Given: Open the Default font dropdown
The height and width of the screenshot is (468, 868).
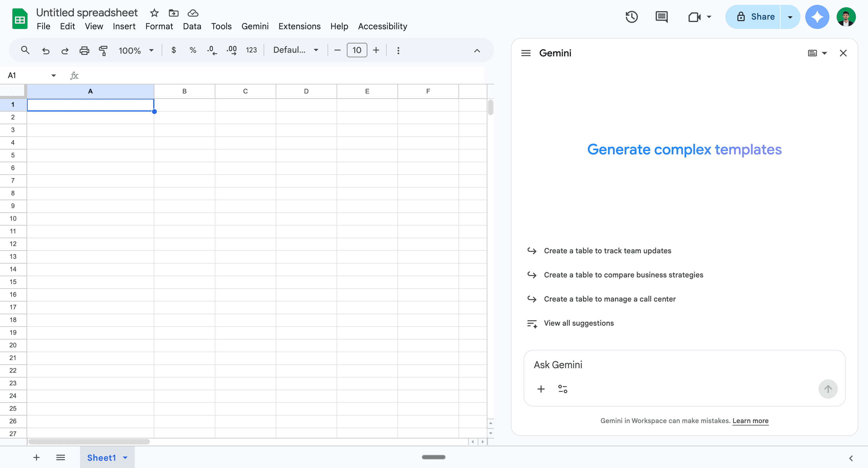Looking at the screenshot, I should 296,50.
